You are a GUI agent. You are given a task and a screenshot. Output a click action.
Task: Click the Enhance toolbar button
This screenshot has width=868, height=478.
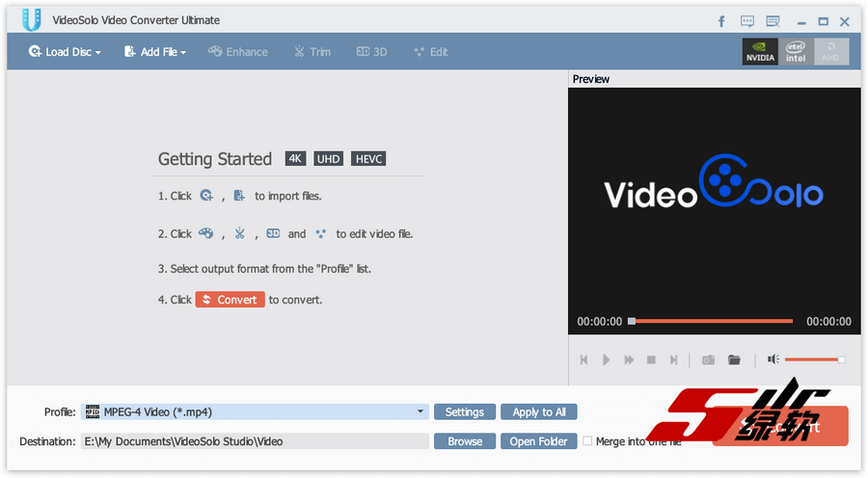coord(238,52)
